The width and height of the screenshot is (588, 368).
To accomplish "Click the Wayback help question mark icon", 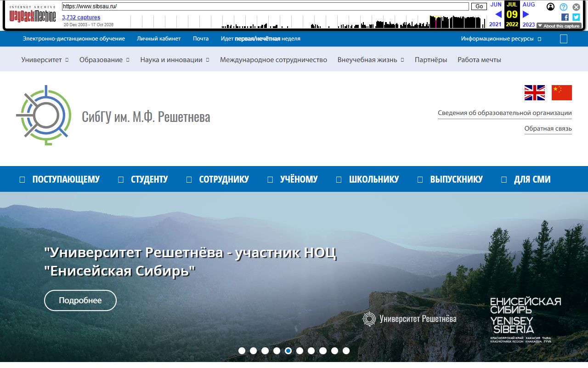I will click(564, 7).
